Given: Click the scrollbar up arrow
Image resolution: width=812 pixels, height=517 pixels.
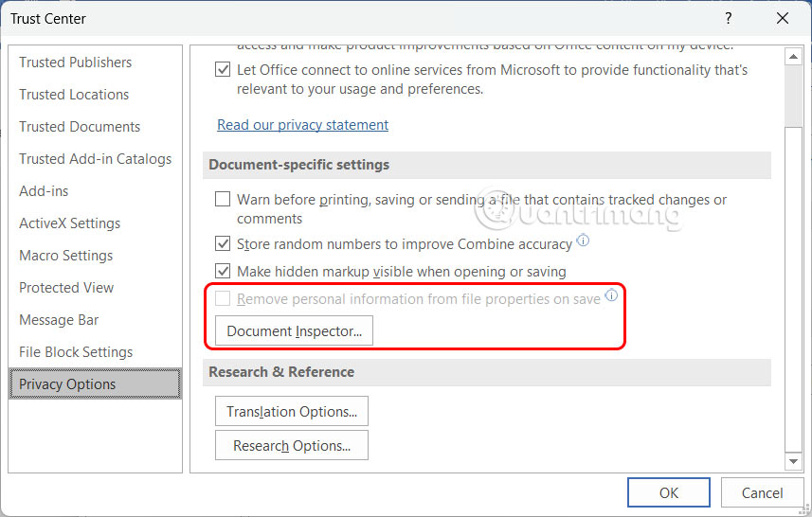Looking at the screenshot, I should pos(794,57).
